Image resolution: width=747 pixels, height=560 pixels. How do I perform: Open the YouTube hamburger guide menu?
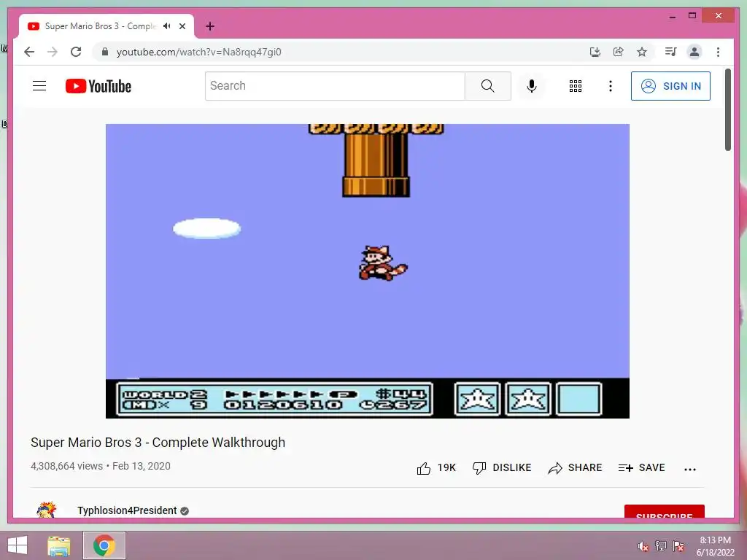39,86
